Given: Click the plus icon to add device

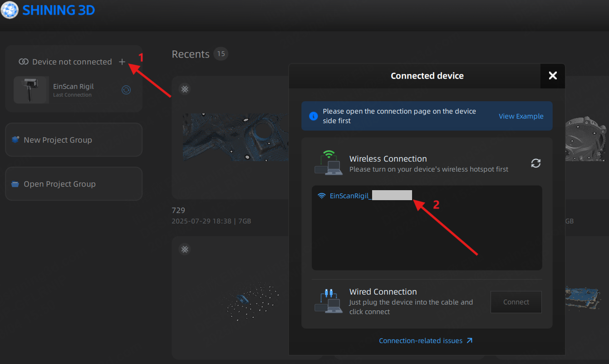Looking at the screenshot, I should tap(122, 62).
